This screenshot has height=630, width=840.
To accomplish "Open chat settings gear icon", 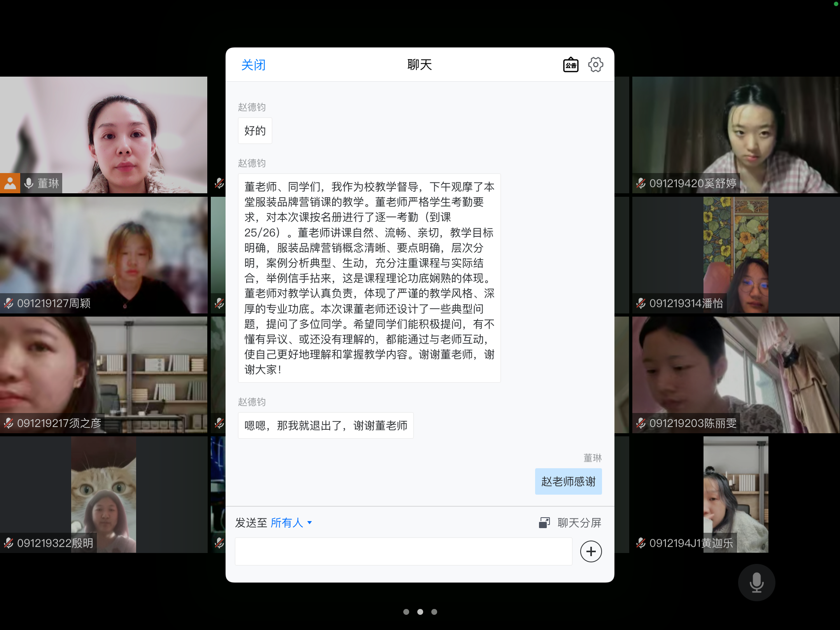I will tap(595, 65).
